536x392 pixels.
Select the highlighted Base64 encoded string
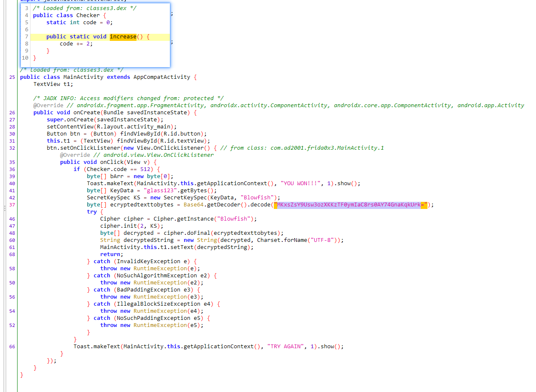click(x=351, y=205)
